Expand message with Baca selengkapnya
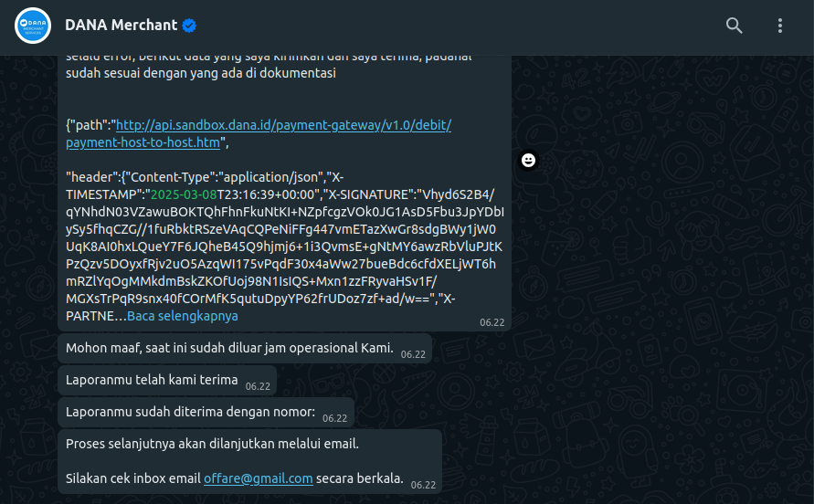Viewport: 814px width, 504px height. point(182,316)
